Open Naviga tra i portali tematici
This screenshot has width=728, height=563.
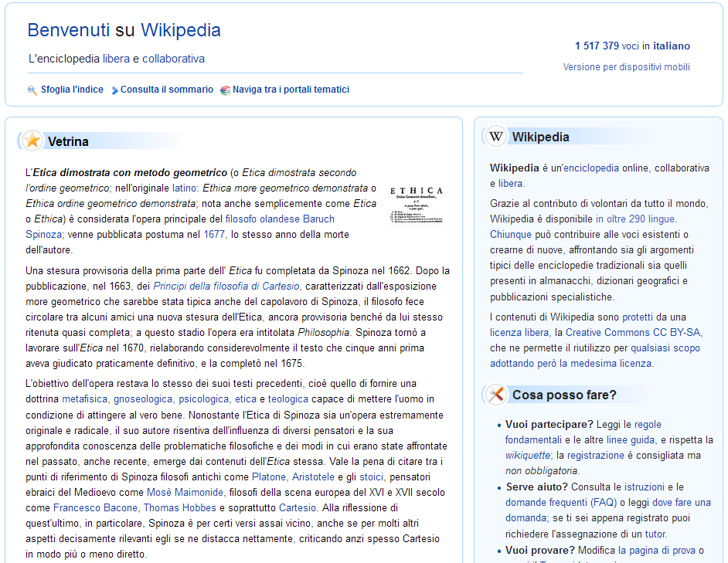click(291, 90)
